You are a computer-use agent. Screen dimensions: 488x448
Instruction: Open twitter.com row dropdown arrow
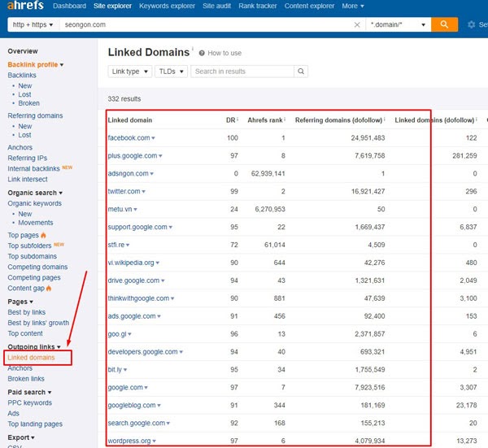tap(143, 192)
